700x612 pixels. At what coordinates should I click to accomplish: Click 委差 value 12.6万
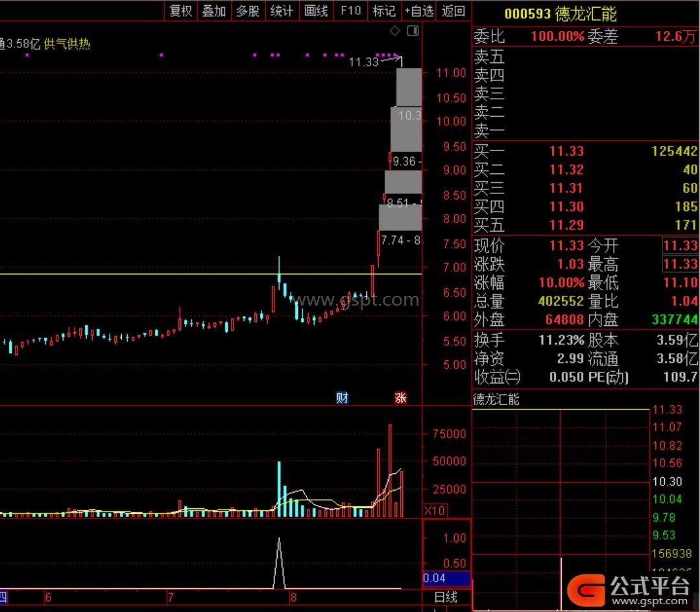[675, 36]
